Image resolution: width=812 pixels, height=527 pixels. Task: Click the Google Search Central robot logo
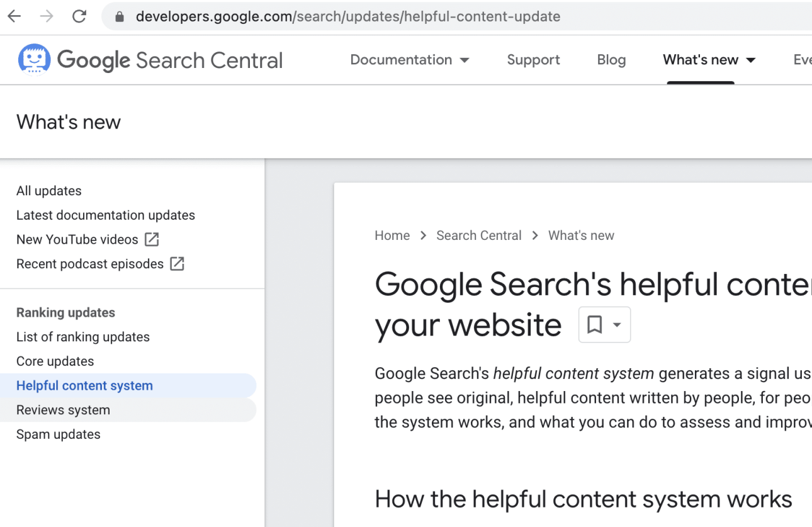pos(34,59)
